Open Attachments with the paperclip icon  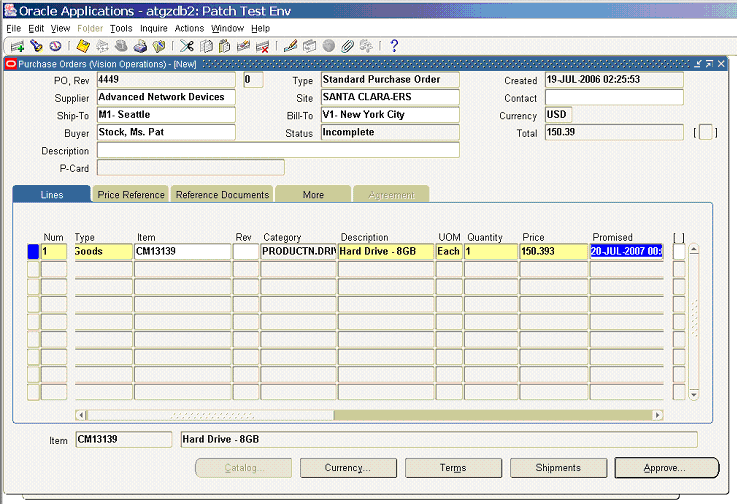pyautogui.click(x=347, y=46)
